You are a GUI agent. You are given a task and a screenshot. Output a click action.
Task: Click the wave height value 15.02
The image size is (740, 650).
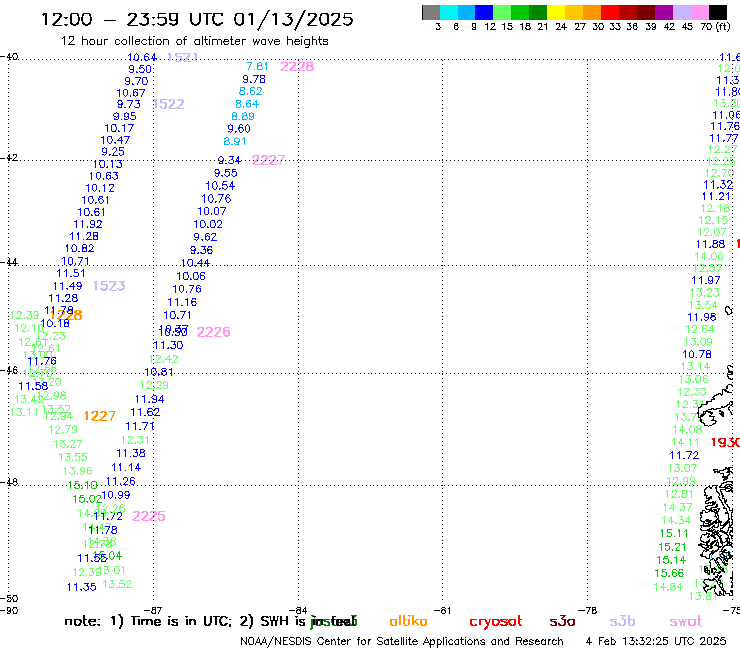(87, 498)
